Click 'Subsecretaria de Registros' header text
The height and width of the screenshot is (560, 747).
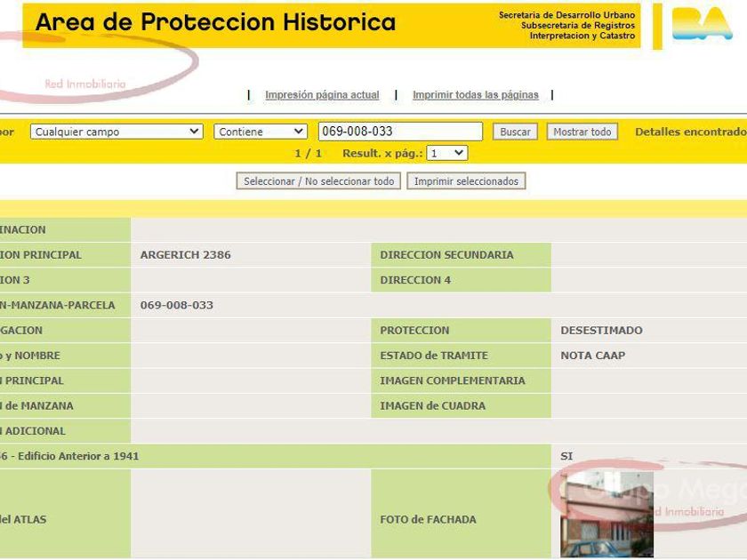[578, 26]
